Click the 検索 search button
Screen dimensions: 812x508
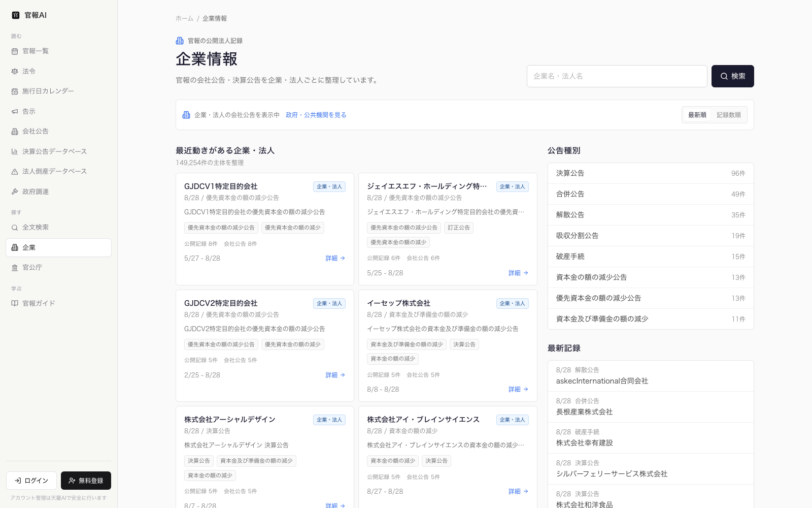tap(732, 76)
